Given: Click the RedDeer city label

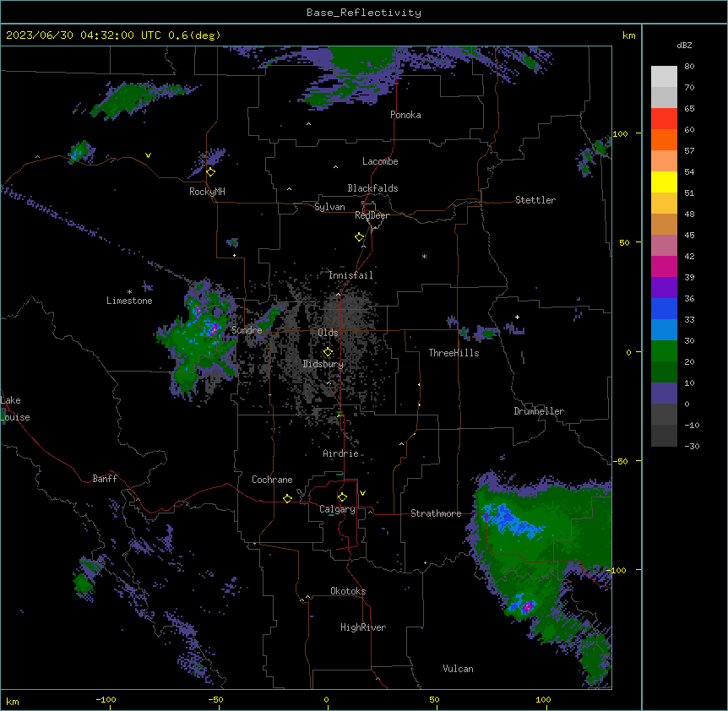Looking at the screenshot, I should 372,215.
